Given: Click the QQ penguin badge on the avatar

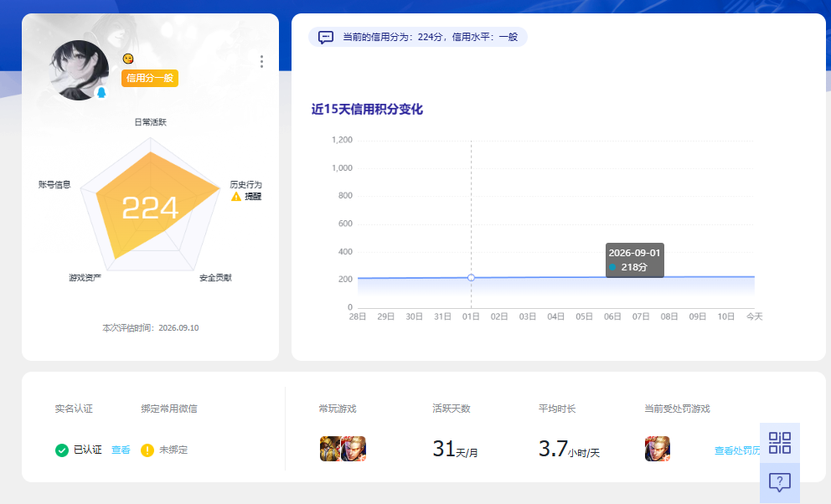Looking at the screenshot, I should 101,93.
